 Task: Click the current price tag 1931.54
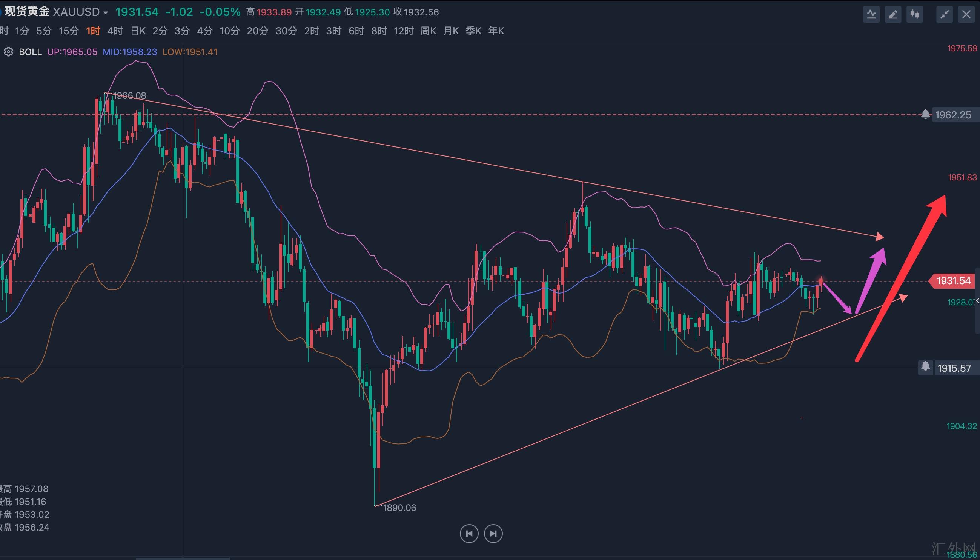(953, 281)
